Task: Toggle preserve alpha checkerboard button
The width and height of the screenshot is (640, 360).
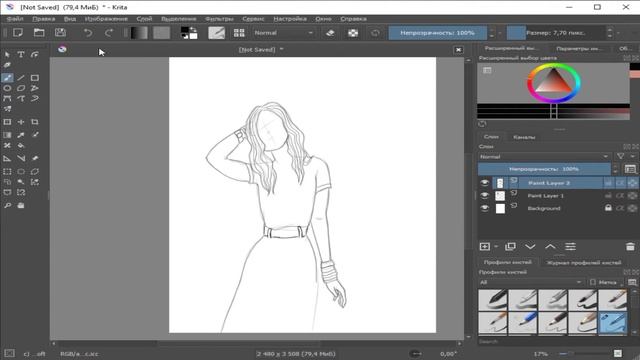Action: tap(353, 33)
